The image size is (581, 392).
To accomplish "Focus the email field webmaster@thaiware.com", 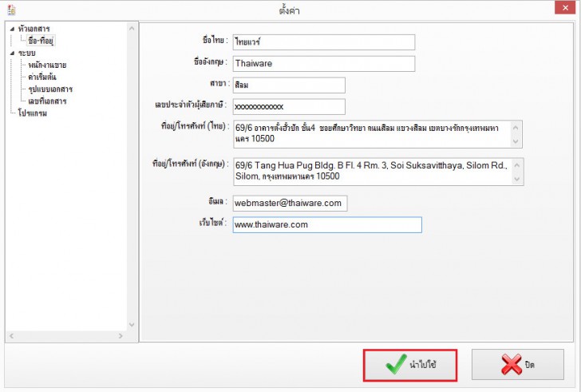I will coord(290,203).
